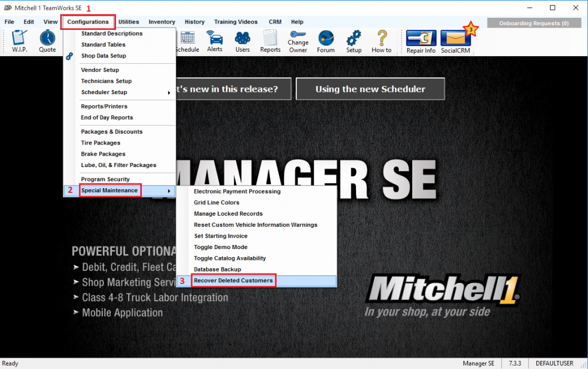588x369 pixels.
Task: Select Reset Custom Vehicle Information Warnings
Action: 257,225
